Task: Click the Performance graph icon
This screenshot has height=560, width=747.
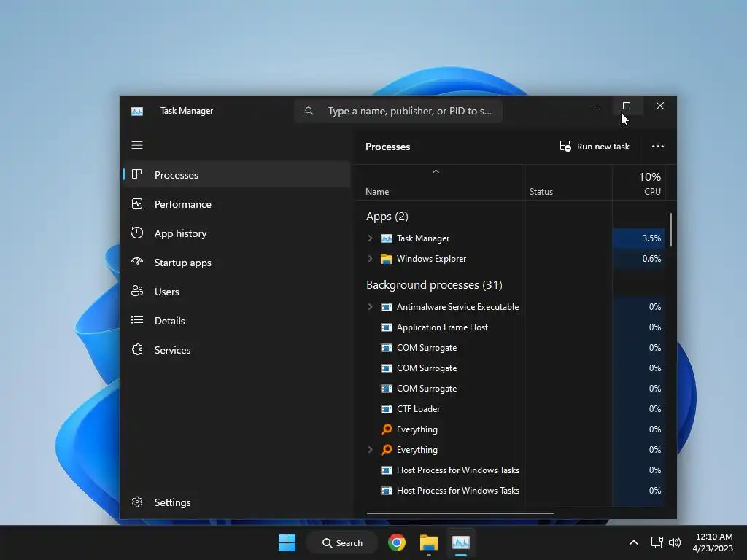Action: tap(137, 204)
